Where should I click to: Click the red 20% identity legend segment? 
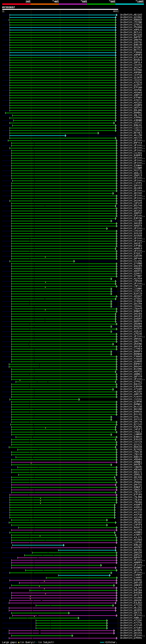click(x=16, y=4)
